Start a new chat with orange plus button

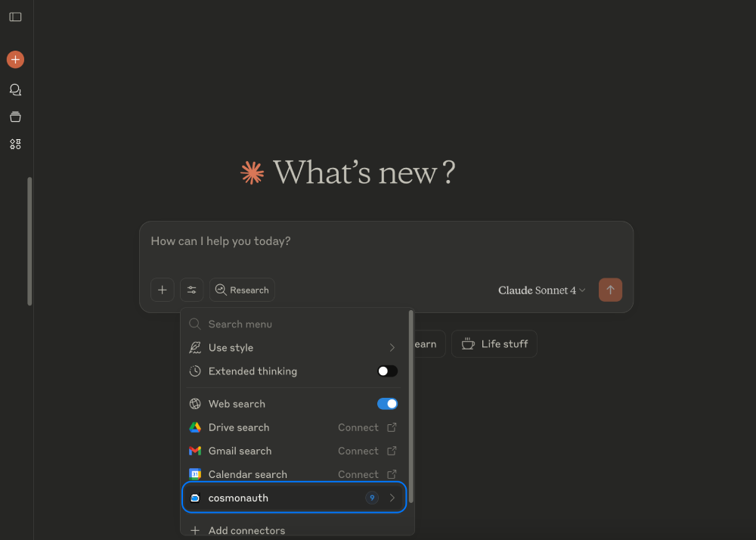[15, 59]
